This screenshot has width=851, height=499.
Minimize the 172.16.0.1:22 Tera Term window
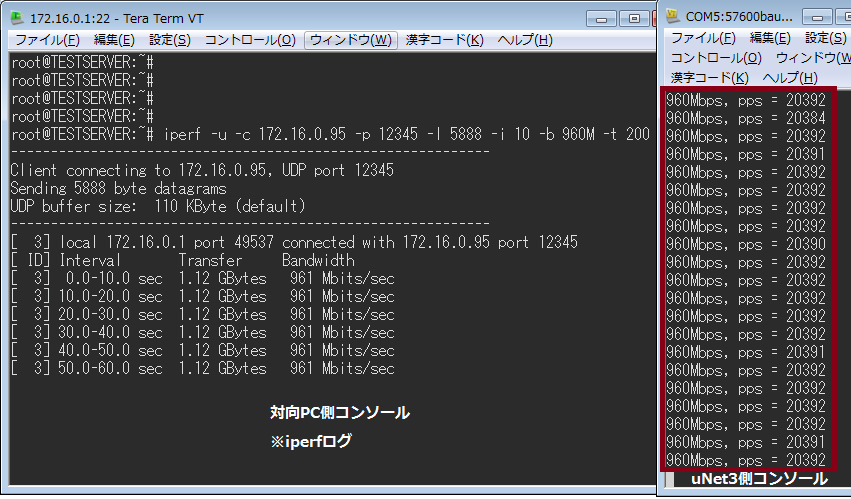(x=602, y=17)
